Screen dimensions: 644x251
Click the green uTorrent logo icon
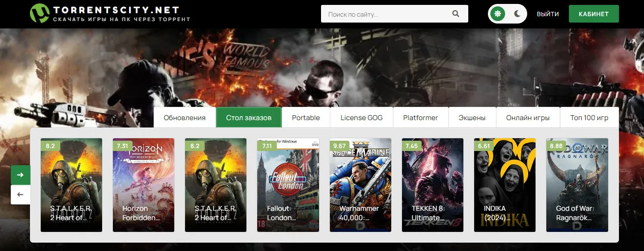(x=39, y=14)
